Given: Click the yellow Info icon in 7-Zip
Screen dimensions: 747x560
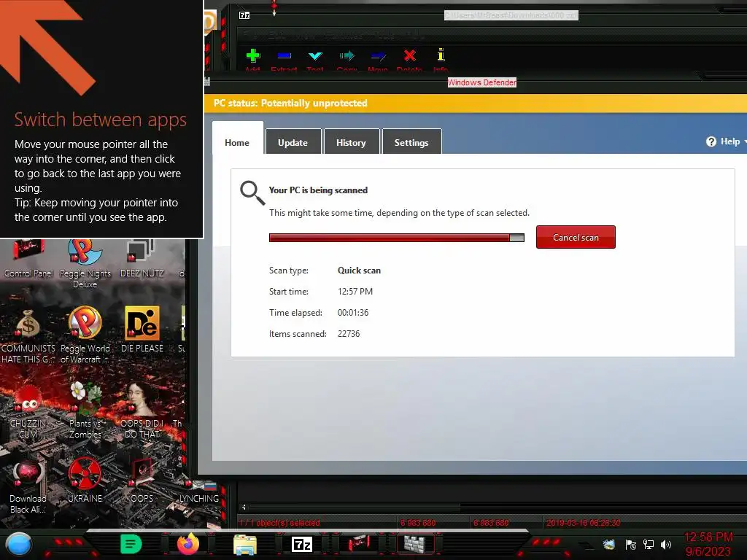Looking at the screenshot, I should [441, 55].
